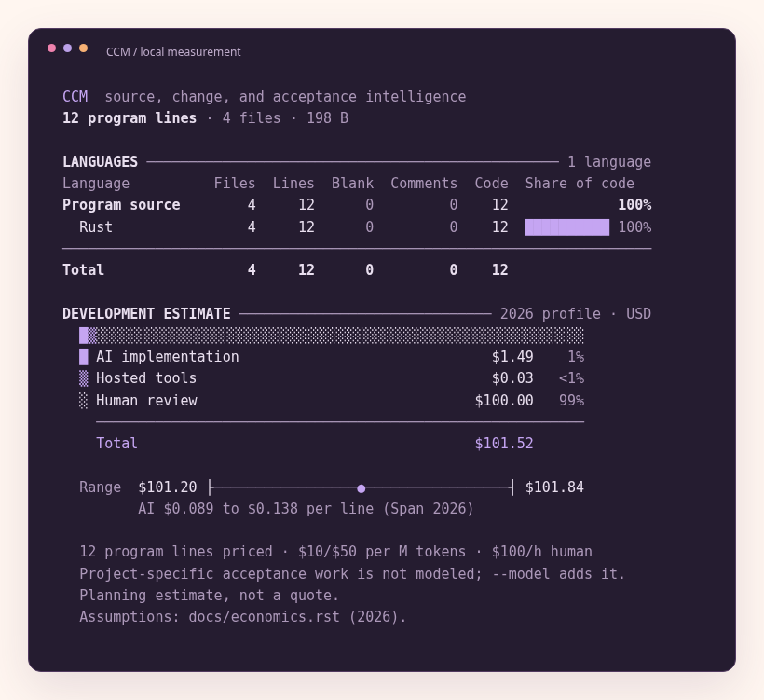Select the 'Hosted tools' label
The height and width of the screenshot is (700, 764).
(146, 378)
